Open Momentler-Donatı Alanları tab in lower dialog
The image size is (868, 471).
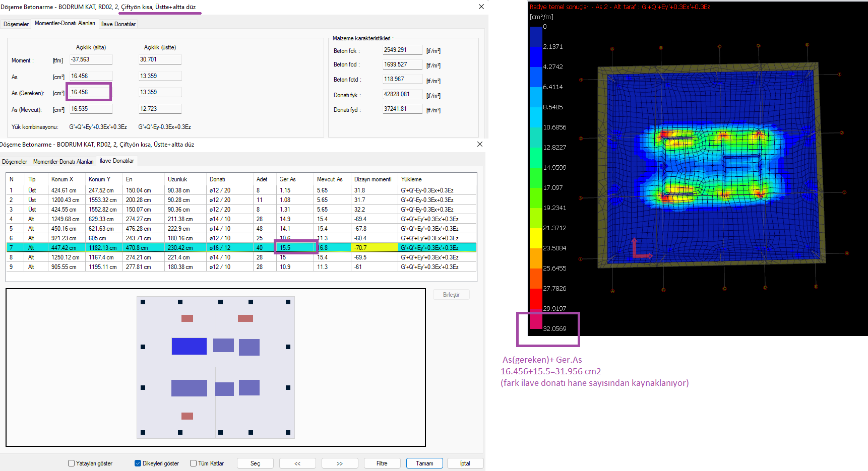pyautogui.click(x=64, y=162)
